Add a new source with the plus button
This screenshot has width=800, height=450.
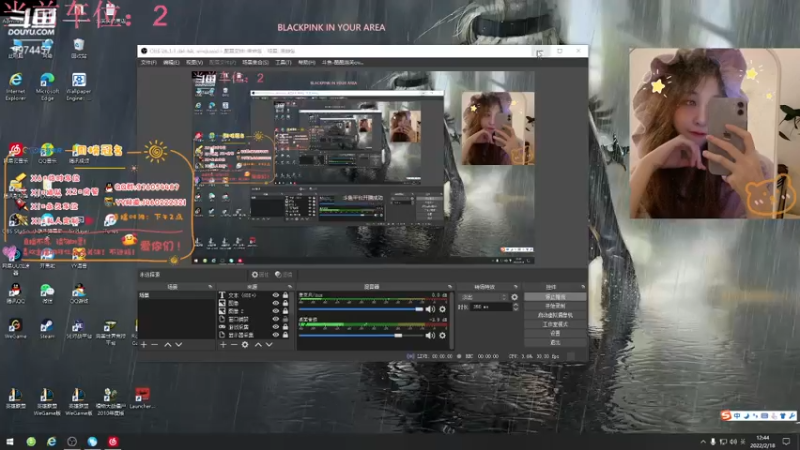[x=223, y=345]
